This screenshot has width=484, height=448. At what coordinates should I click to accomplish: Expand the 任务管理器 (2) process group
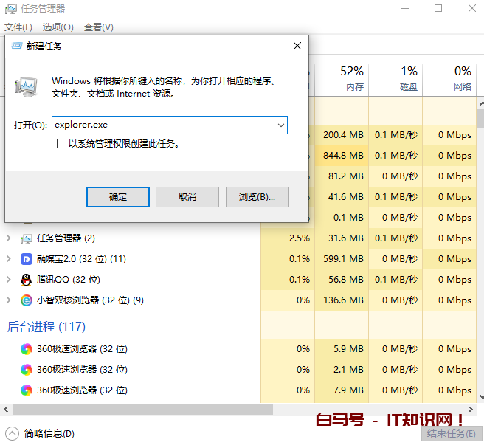(9, 238)
